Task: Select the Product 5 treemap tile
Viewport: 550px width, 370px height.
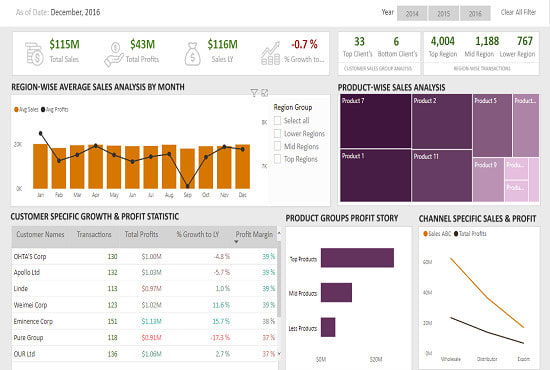Action: pyautogui.click(x=492, y=125)
